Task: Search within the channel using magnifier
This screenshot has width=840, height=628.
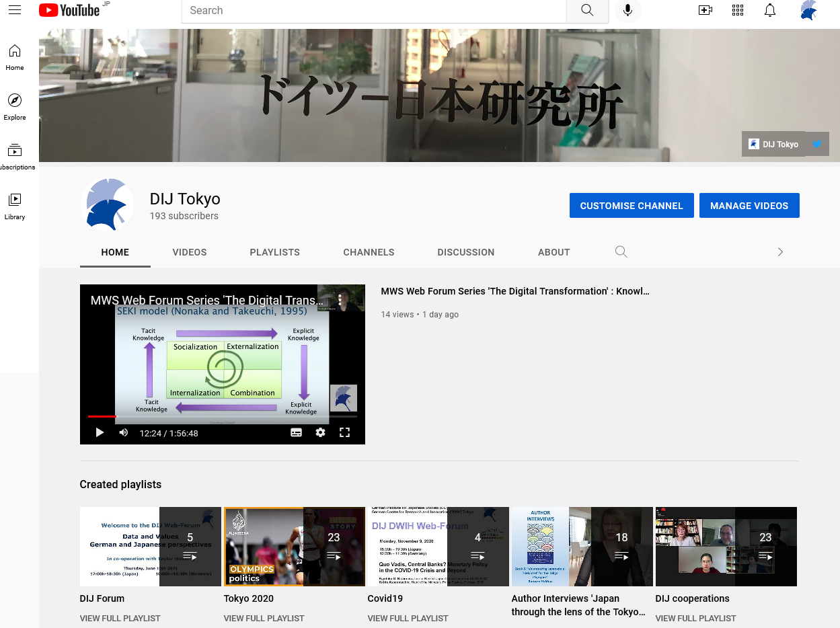Action: (621, 251)
